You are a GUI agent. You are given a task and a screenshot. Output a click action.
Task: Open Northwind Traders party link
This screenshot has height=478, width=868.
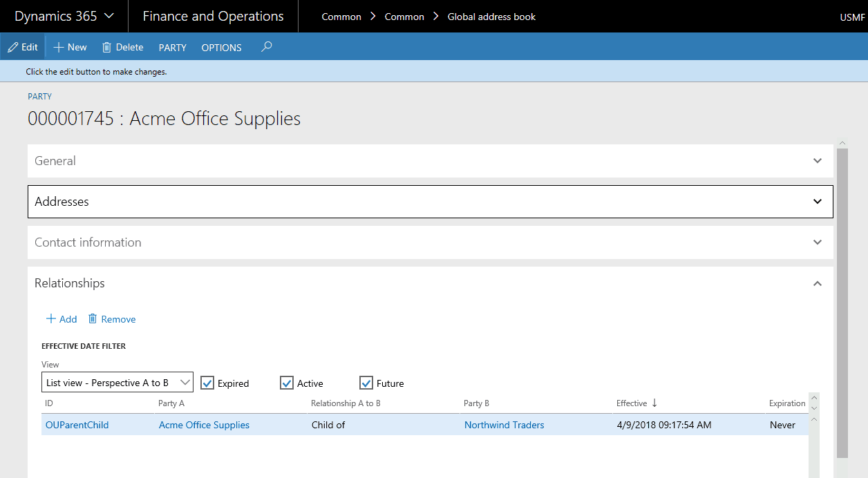tap(504, 425)
